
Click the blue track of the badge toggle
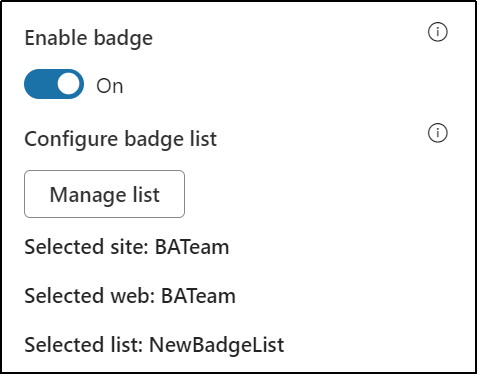(x=40, y=84)
